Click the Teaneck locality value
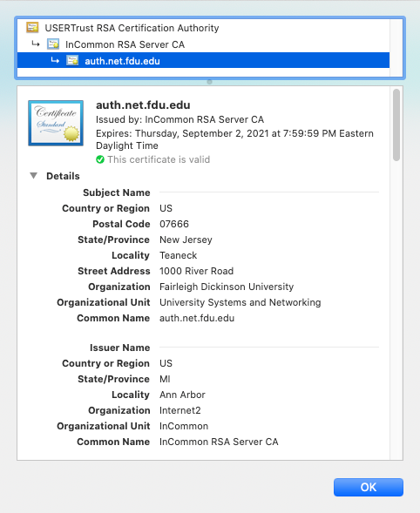 coord(179,255)
